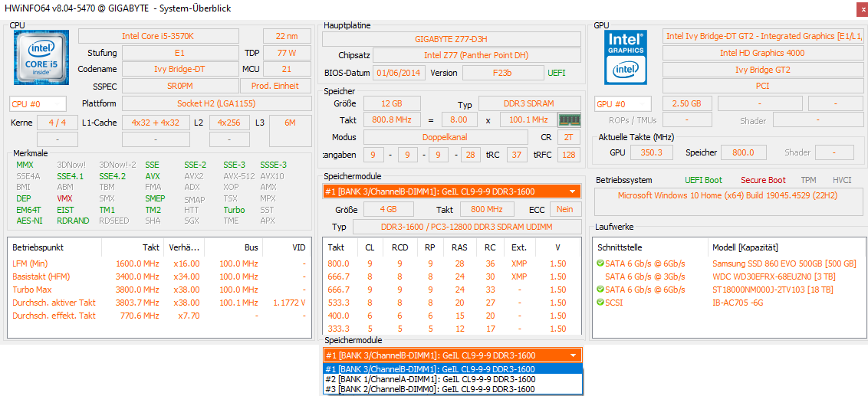Image resolution: width=868 pixels, height=396 pixels.
Task: Click the 2.50 GB GPU memory field
Action: pyautogui.click(x=686, y=104)
